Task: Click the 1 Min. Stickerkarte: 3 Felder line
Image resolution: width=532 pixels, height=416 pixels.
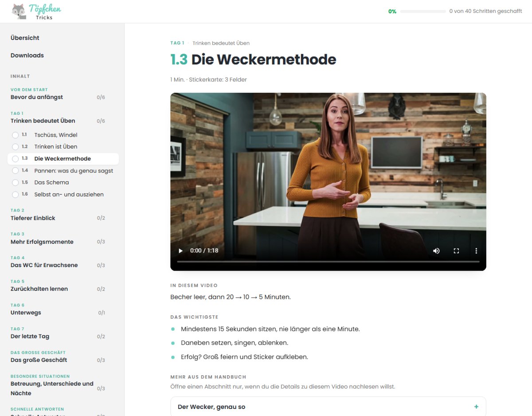Action: point(208,80)
